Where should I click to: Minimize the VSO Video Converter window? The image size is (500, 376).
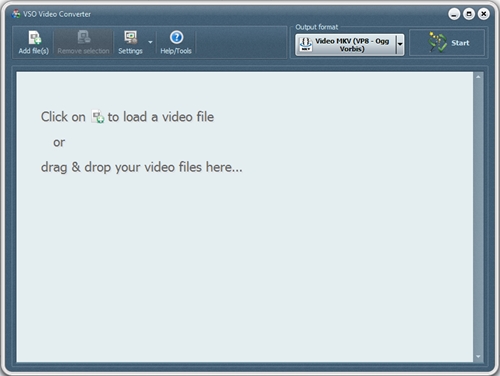click(454, 14)
